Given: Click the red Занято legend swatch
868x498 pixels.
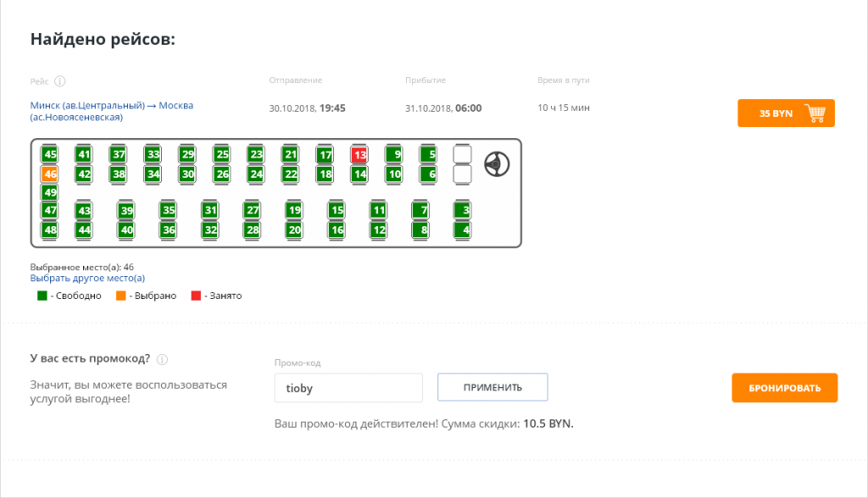Looking at the screenshot, I should pyautogui.click(x=196, y=296).
